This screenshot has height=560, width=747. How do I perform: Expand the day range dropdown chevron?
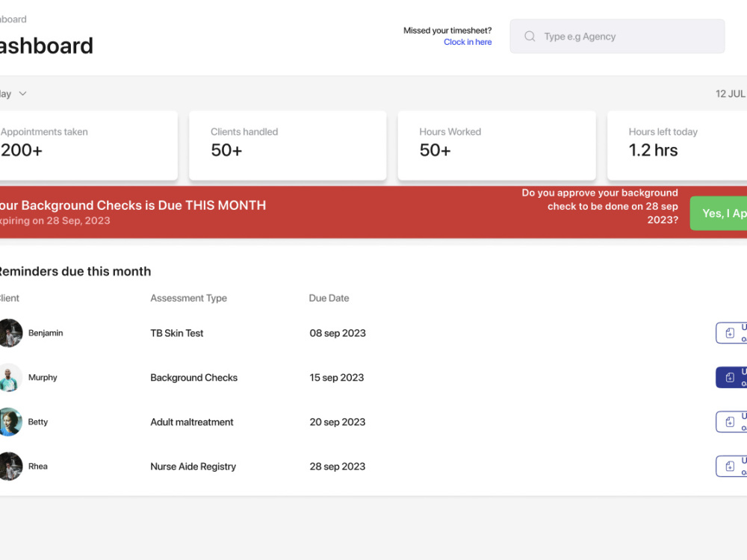[x=22, y=94]
